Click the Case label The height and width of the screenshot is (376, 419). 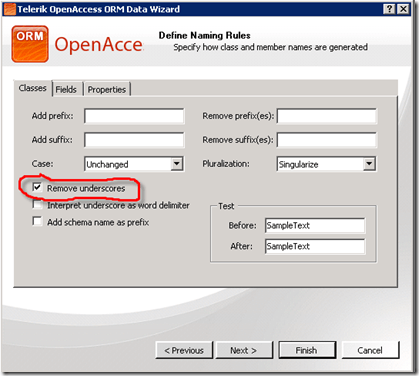coord(42,164)
